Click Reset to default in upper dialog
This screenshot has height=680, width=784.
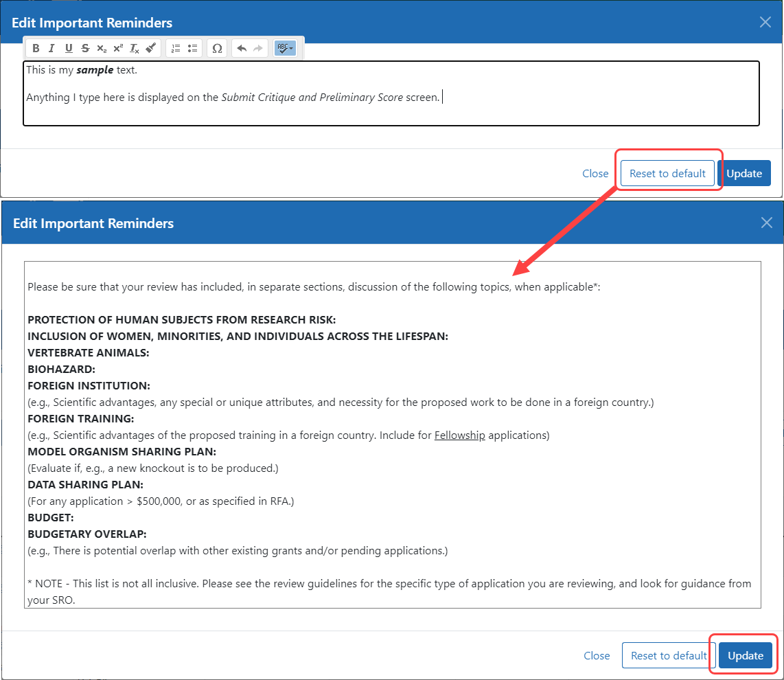(x=667, y=174)
